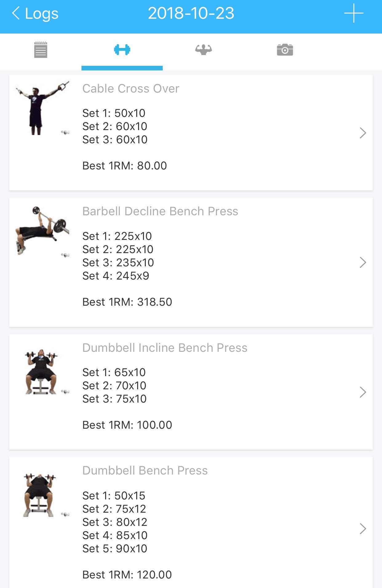
Task: Open the camera photos tab
Action: pyautogui.click(x=285, y=50)
